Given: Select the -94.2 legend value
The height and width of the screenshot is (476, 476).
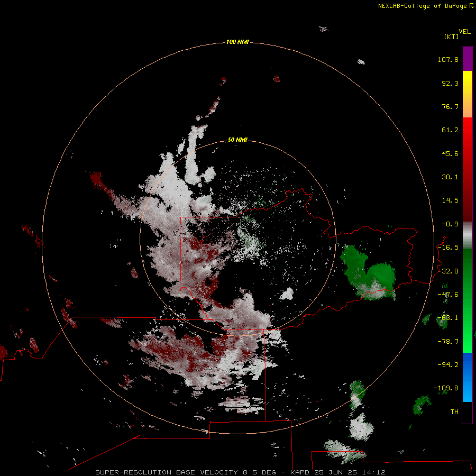Looking at the screenshot, I should pos(448,365).
